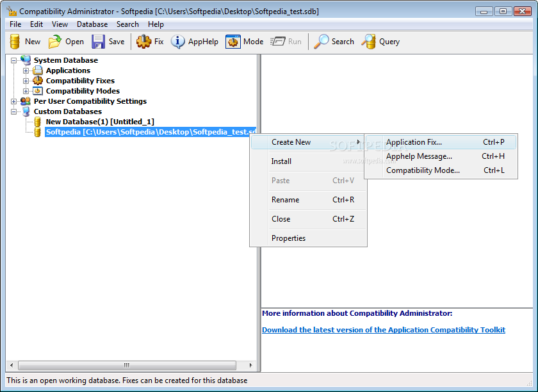
Task: Open the Application Compatibility Toolkit download link
Action: (384, 330)
